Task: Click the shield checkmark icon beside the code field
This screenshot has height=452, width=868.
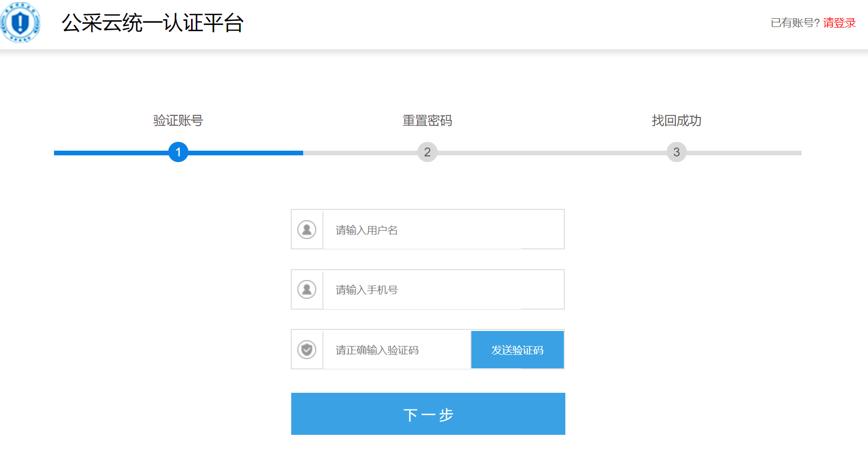Action: click(x=307, y=350)
